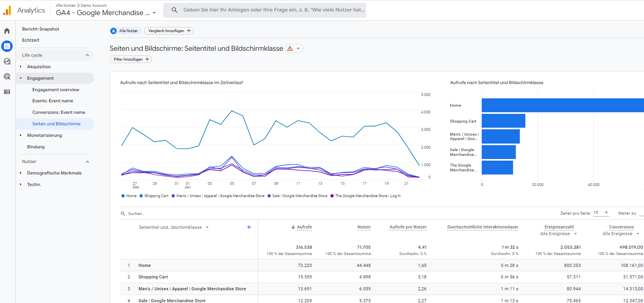
Task: Toggle The Google Merchandise Store - Log In legend entry
Action: click(x=365, y=196)
